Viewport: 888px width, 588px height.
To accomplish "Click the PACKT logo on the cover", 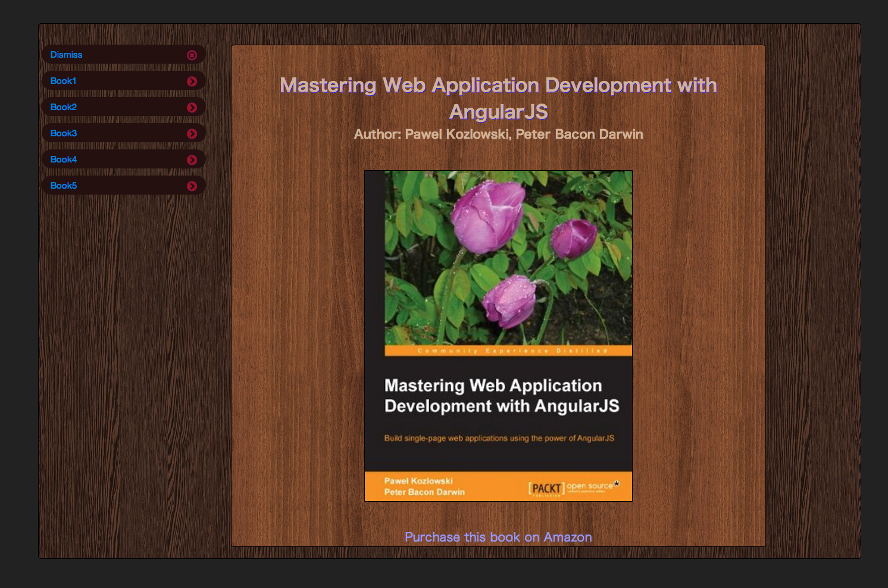I will (x=546, y=489).
